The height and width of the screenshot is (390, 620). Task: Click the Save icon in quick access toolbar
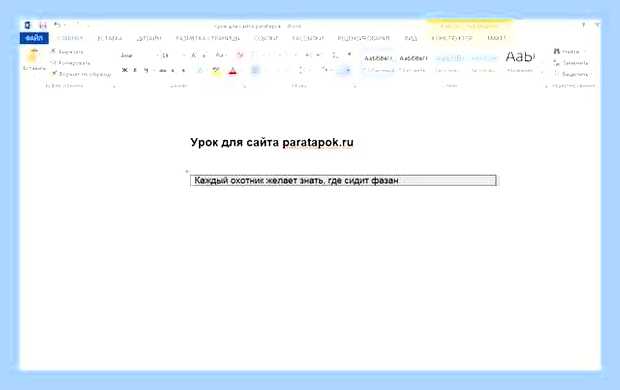point(42,25)
